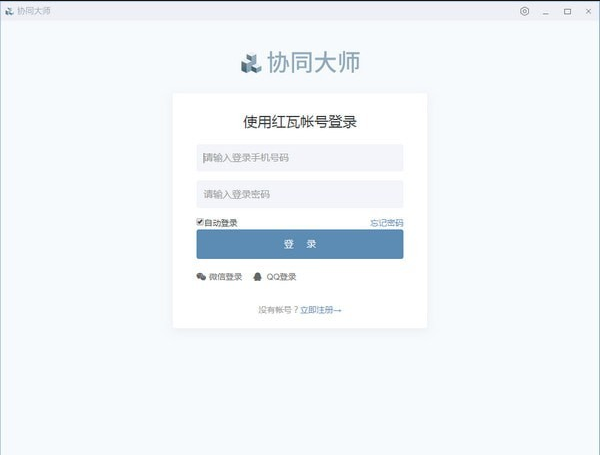Viewport: 600px width, 455px height.
Task: Open the settings gear icon in title bar
Action: (x=524, y=11)
